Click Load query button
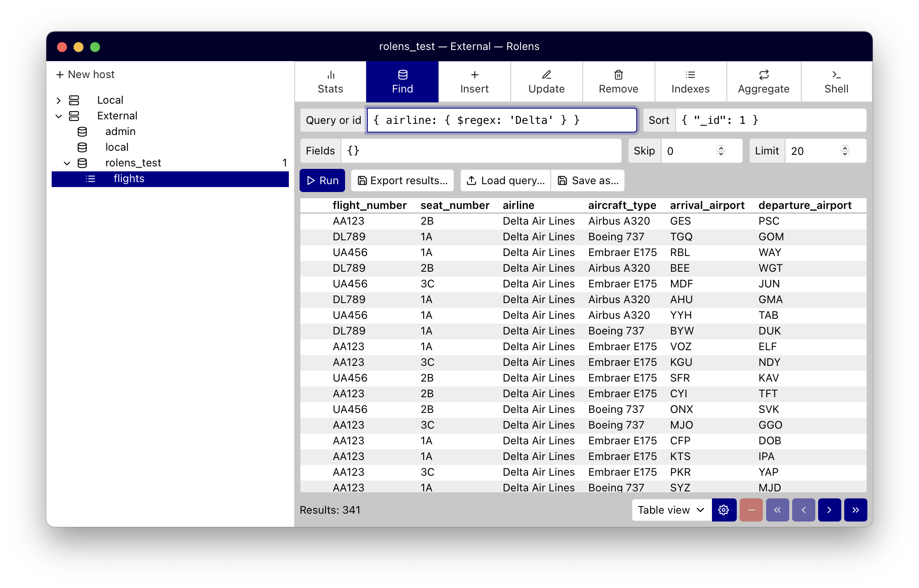This screenshot has width=919, height=588. tap(506, 180)
